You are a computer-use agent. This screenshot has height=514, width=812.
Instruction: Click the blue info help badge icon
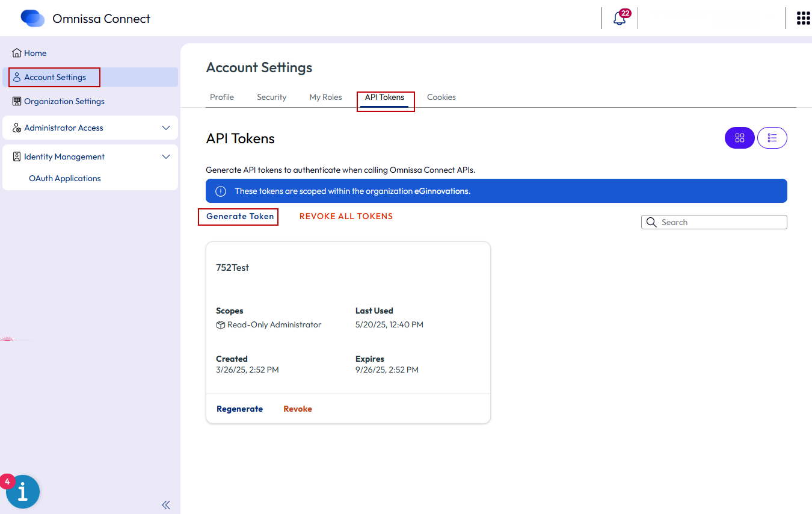(x=23, y=492)
